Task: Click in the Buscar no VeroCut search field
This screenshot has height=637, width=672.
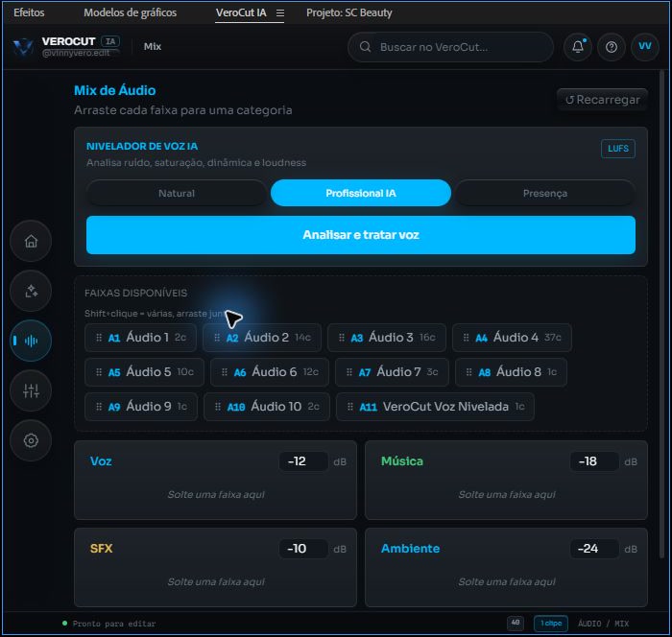Action: click(451, 47)
